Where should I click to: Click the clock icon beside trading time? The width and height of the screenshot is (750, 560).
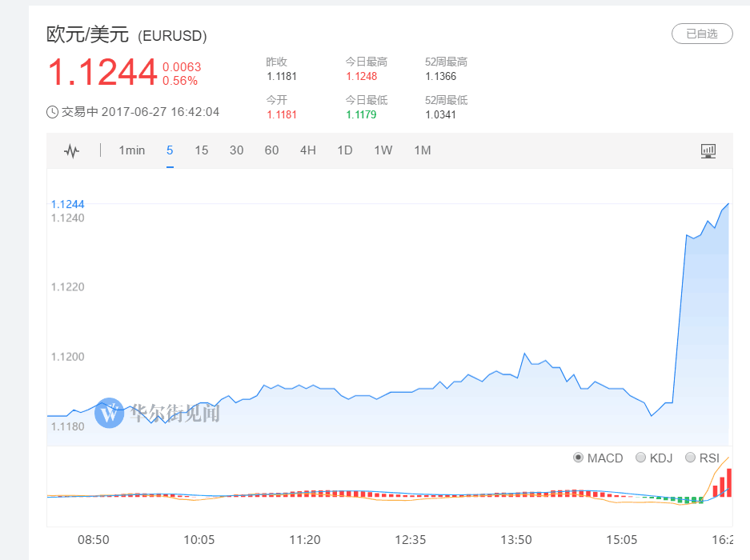coord(52,112)
